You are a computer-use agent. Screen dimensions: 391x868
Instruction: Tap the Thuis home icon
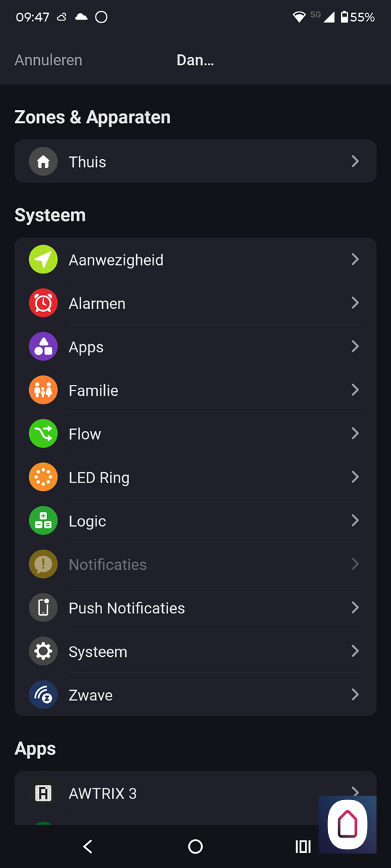coord(43,161)
